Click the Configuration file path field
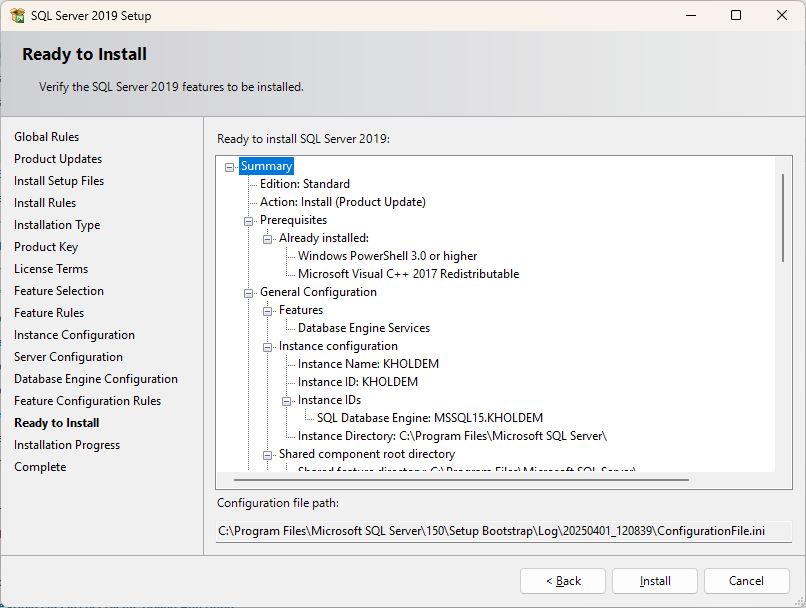The image size is (806, 608). pos(504,531)
